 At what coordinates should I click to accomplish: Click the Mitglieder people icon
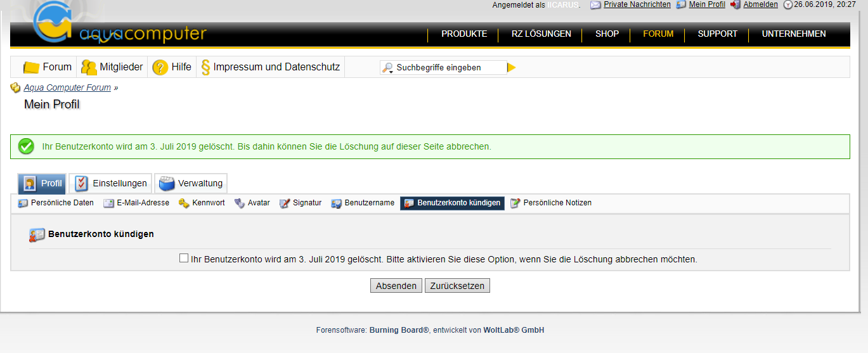click(x=89, y=67)
